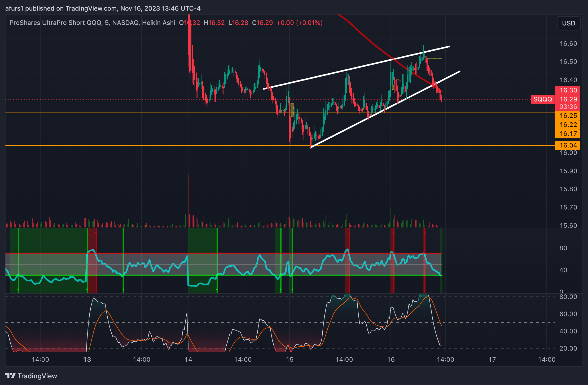Click the 16.50 price axis label
588x385 pixels.
click(568, 62)
